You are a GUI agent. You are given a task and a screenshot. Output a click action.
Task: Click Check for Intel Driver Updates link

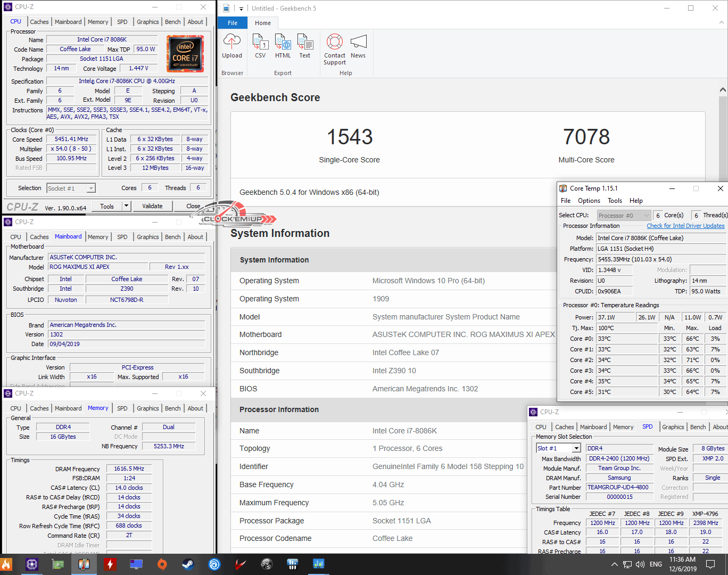pyautogui.click(x=685, y=226)
